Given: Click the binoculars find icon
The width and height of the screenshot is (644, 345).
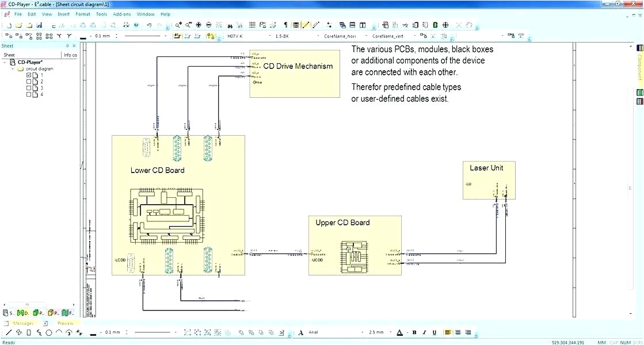Looking at the screenshot, I should 230,25.
